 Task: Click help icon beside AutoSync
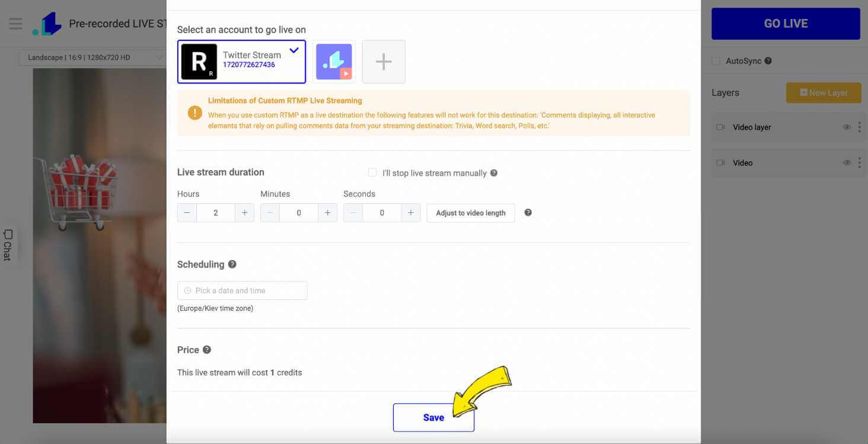click(x=768, y=61)
